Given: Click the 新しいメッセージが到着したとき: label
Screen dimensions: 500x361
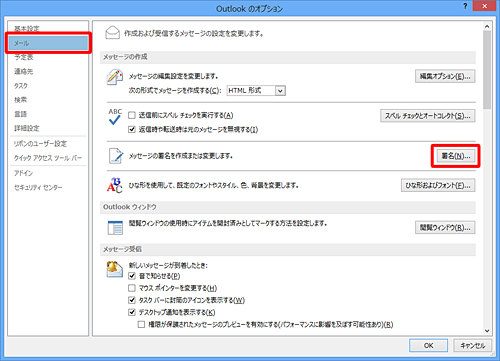Looking at the screenshot, I should pyautogui.click(x=168, y=265).
